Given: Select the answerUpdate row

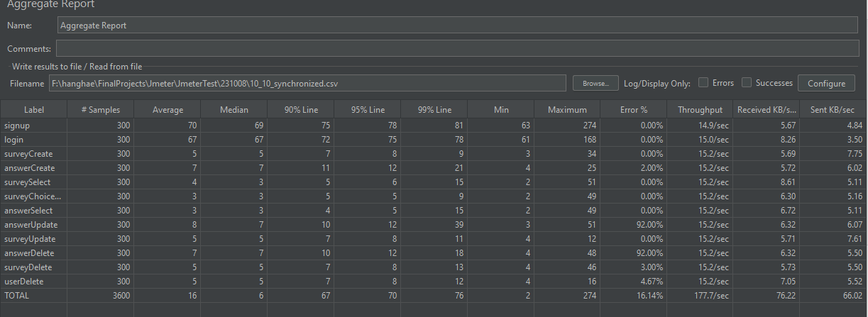Looking at the screenshot, I should [x=434, y=225].
